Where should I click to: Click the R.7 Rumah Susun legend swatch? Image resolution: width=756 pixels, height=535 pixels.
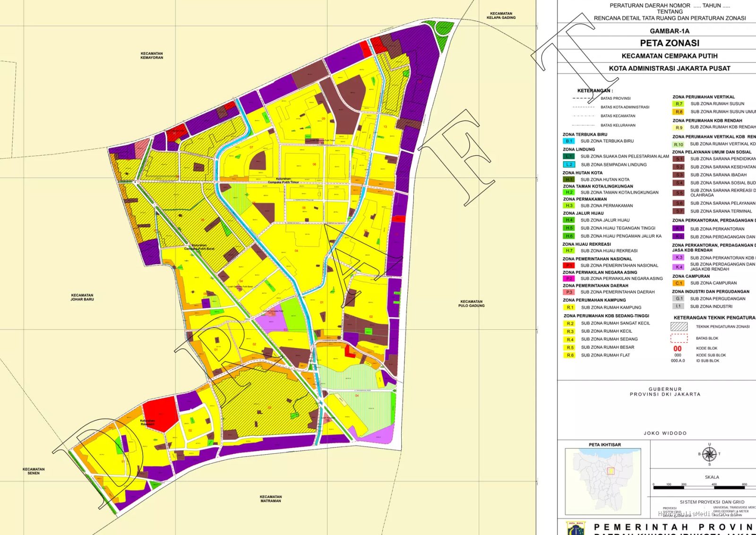(679, 104)
